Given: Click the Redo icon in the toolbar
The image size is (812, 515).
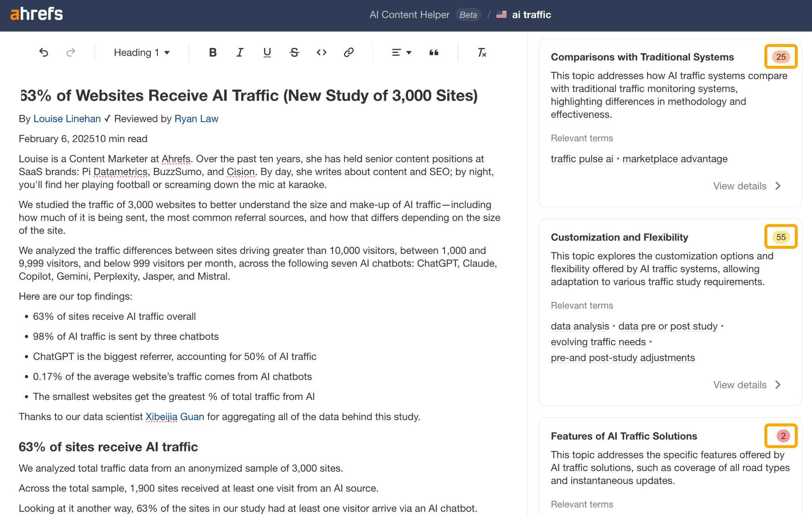Looking at the screenshot, I should tap(71, 52).
